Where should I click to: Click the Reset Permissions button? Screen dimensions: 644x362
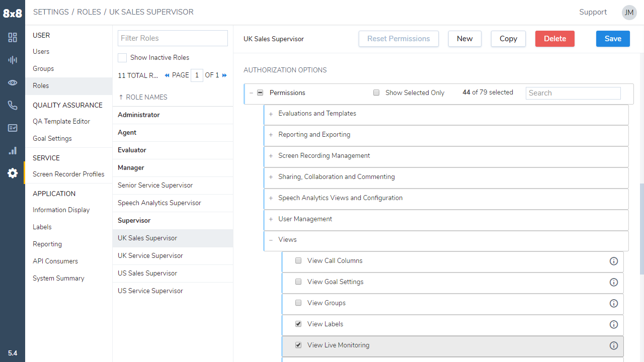point(398,39)
